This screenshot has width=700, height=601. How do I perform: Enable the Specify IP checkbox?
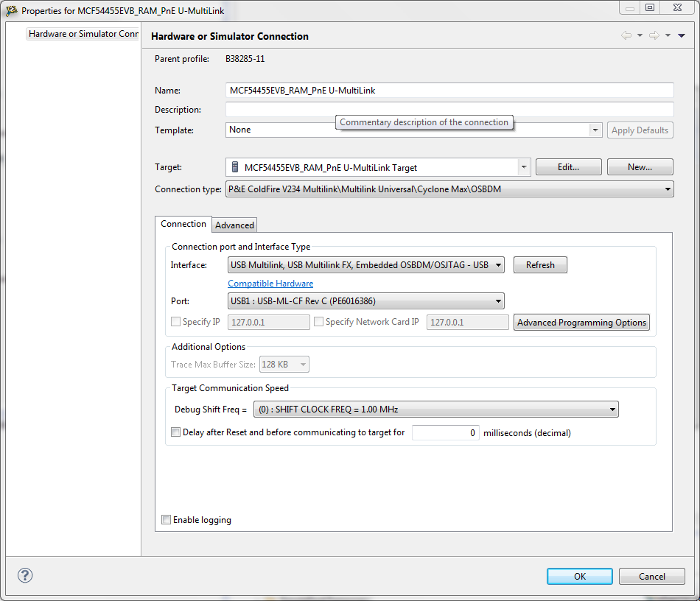click(176, 322)
